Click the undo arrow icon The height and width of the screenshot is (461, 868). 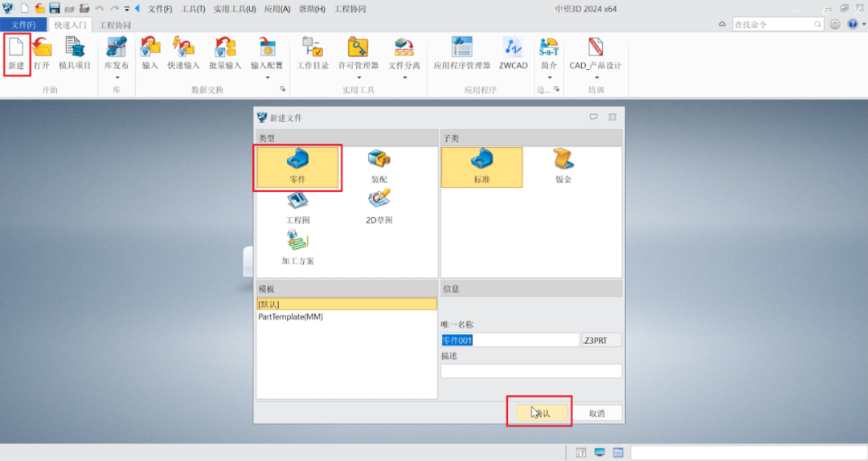coord(100,8)
